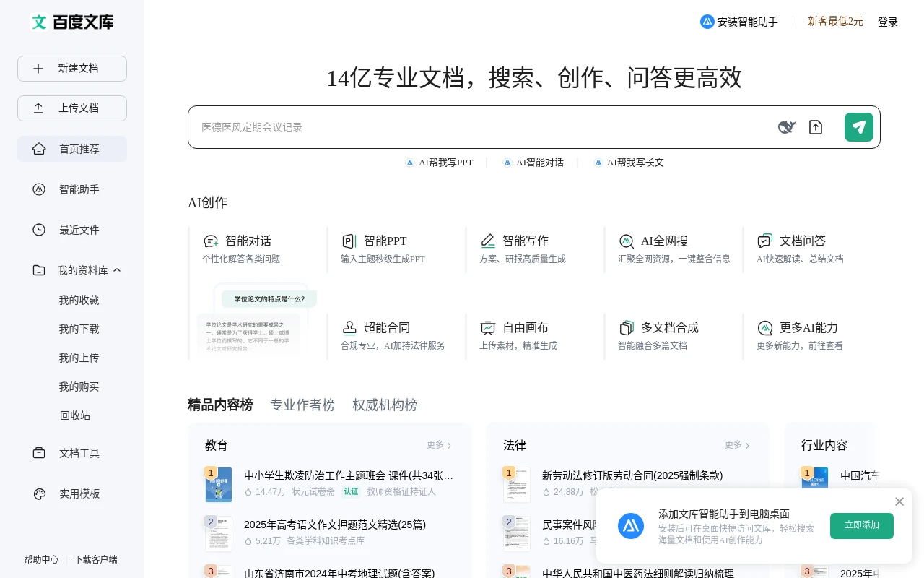Viewport: 924px width, 578px height.
Task: Click 立即添加 in the assistant popup
Action: point(861,526)
